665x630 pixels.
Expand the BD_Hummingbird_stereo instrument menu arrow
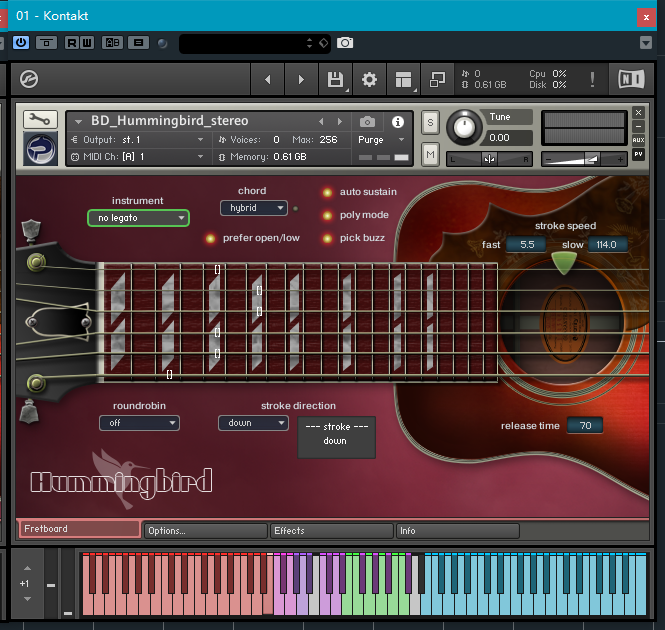point(78,122)
